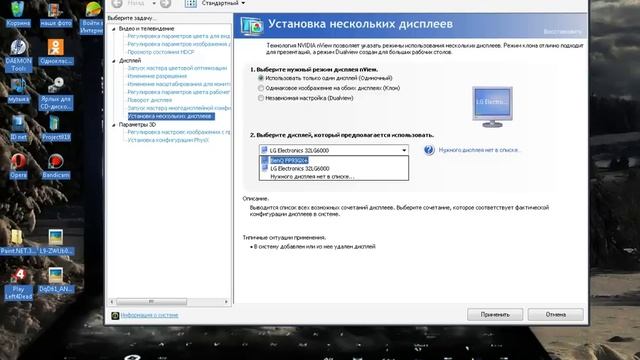This screenshot has width=640, height=360.
Task: Launch DAEMON Tools from the desktop
Action: pos(18,56)
